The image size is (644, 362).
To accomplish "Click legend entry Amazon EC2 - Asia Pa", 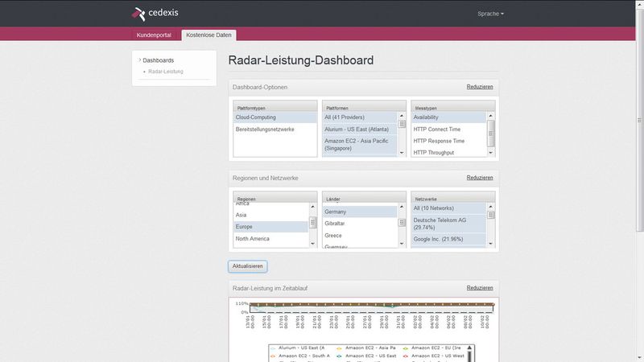I will click(366, 348).
